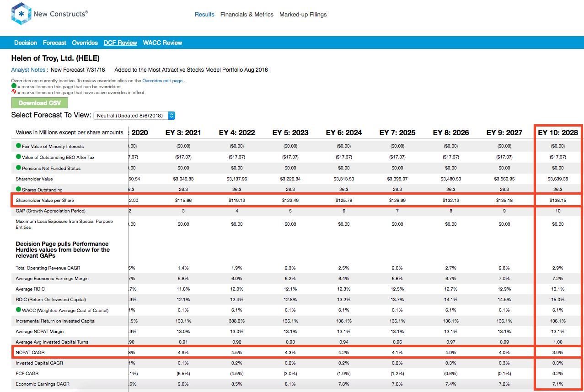The height and width of the screenshot is (392, 584).
Task: Click the Helen of Troy, Ltd. (HELE) title
Action: [55, 58]
